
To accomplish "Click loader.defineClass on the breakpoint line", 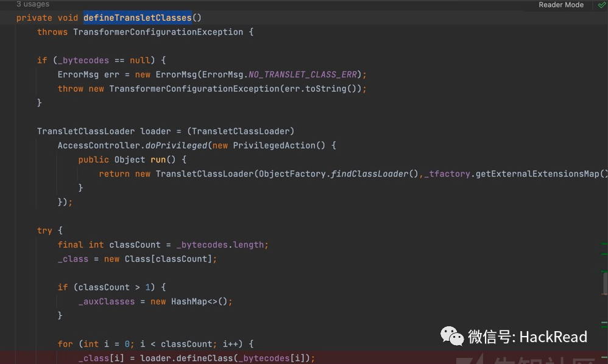I will [x=186, y=358].
